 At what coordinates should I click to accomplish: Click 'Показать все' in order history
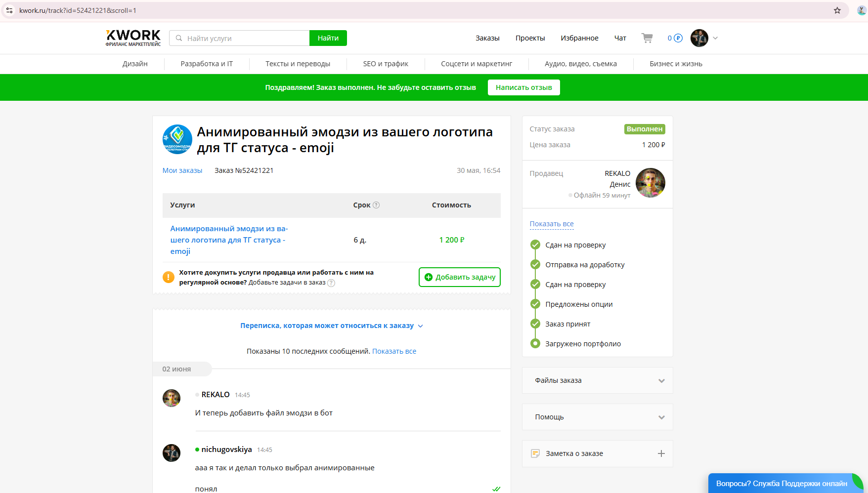tap(552, 224)
